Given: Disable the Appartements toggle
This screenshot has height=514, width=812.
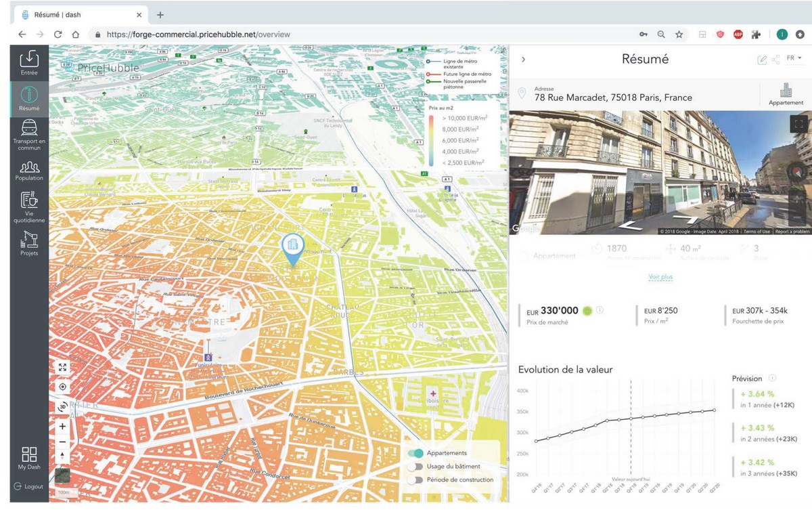Looking at the screenshot, I should [x=415, y=453].
